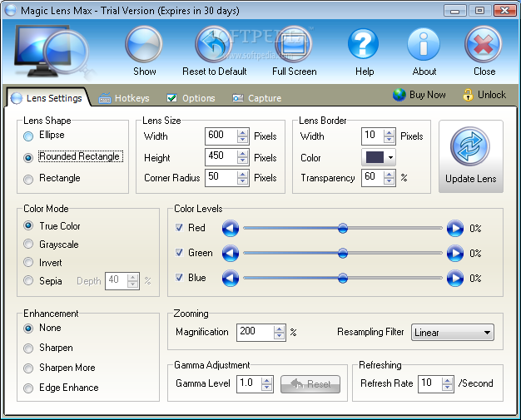The image size is (521, 420).
Task: Click the Show lens icon
Action: pos(144,44)
